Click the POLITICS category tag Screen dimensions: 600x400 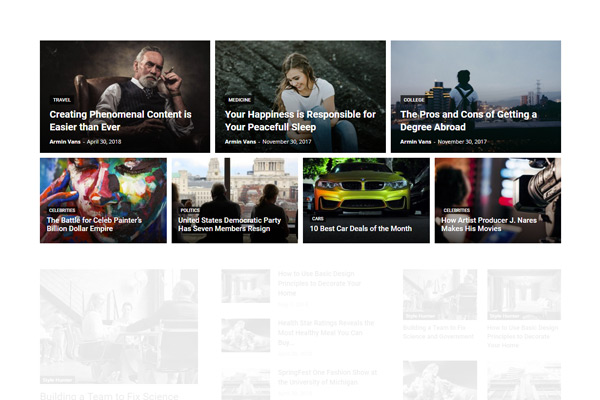click(190, 210)
